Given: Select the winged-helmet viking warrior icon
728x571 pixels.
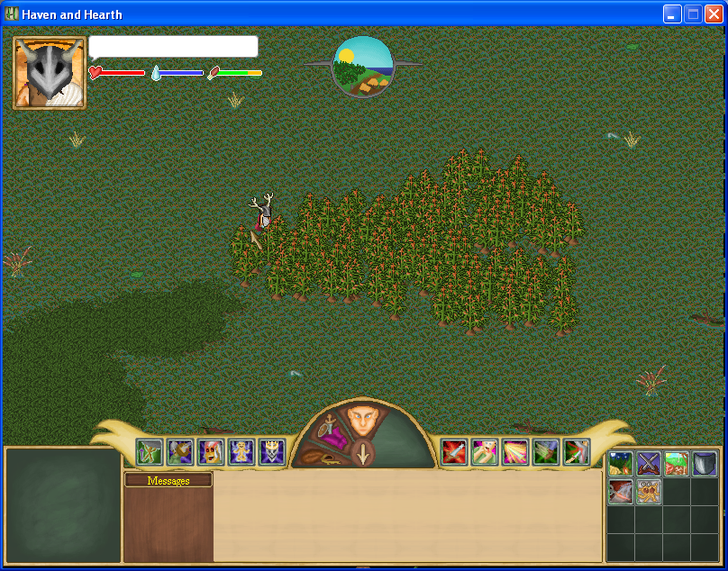Looking at the screenshot, I should click(x=180, y=452).
